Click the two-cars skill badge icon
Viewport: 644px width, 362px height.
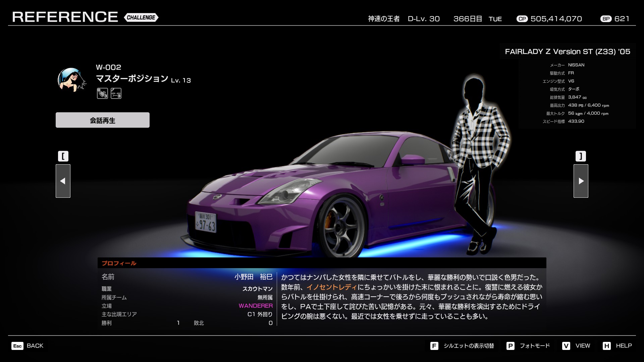tap(116, 93)
